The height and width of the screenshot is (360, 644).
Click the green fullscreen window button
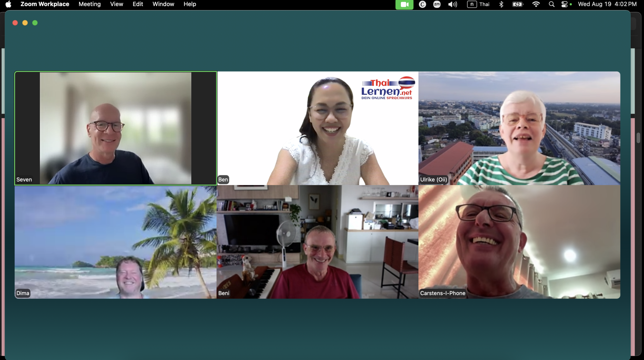(35, 23)
